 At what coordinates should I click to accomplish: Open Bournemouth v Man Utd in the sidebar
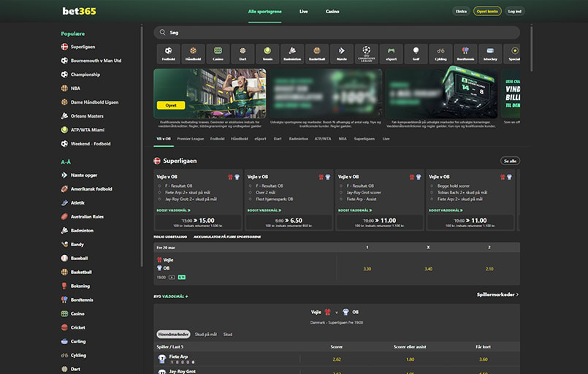pos(96,61)
